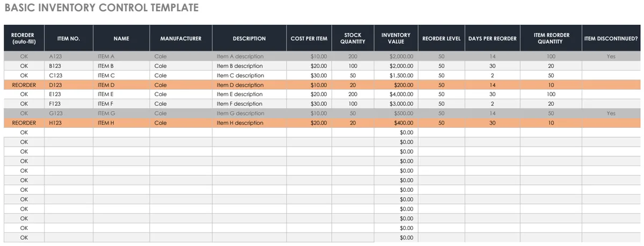Click the ITEM REORDER QUANTITY header

coord(551,38)
